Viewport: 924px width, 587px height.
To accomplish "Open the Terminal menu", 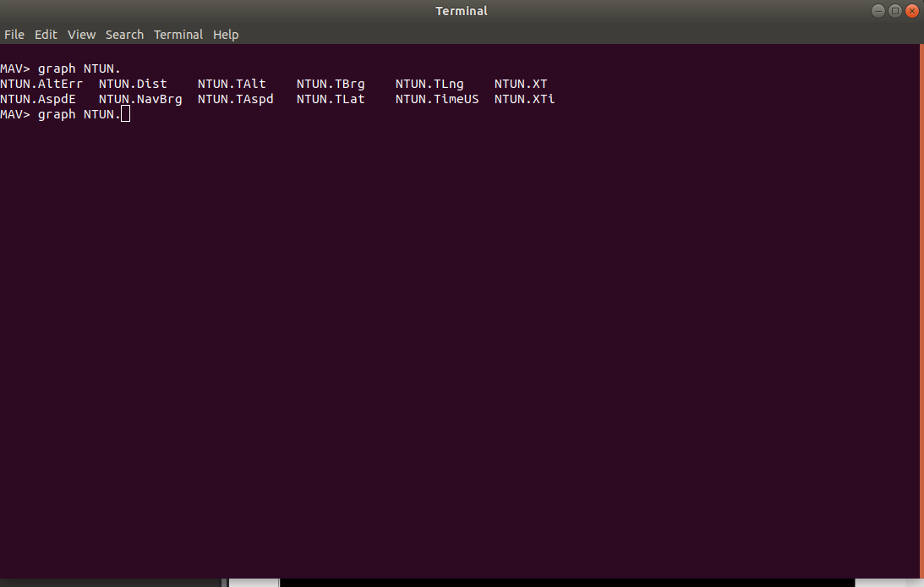I will (x=178, y=35).
